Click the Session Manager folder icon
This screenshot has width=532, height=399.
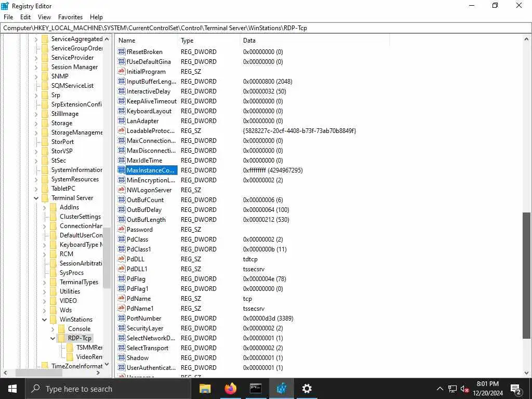(45, 67)
